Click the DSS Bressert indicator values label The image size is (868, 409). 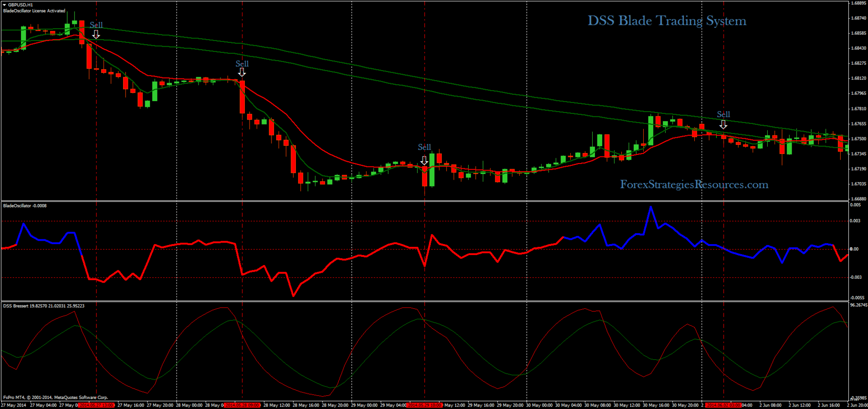pos(44,306)
